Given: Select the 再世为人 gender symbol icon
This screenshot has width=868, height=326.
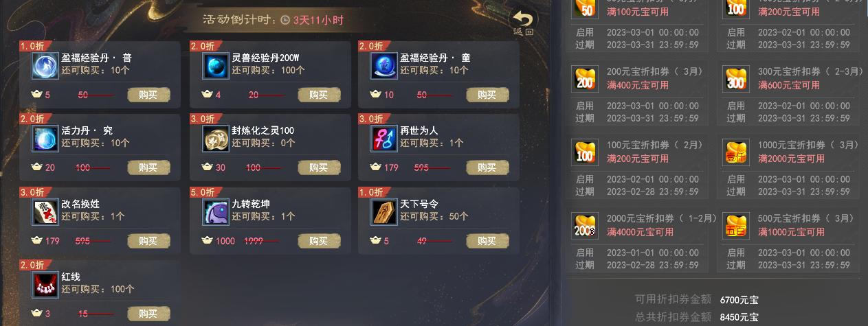Looking at the screenshot, I should click(384, 139).
